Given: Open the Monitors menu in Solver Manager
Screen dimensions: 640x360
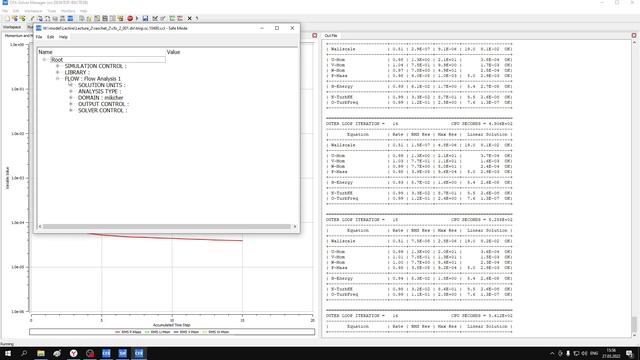Looking at the screenshot, I should [x=68, y=11].
